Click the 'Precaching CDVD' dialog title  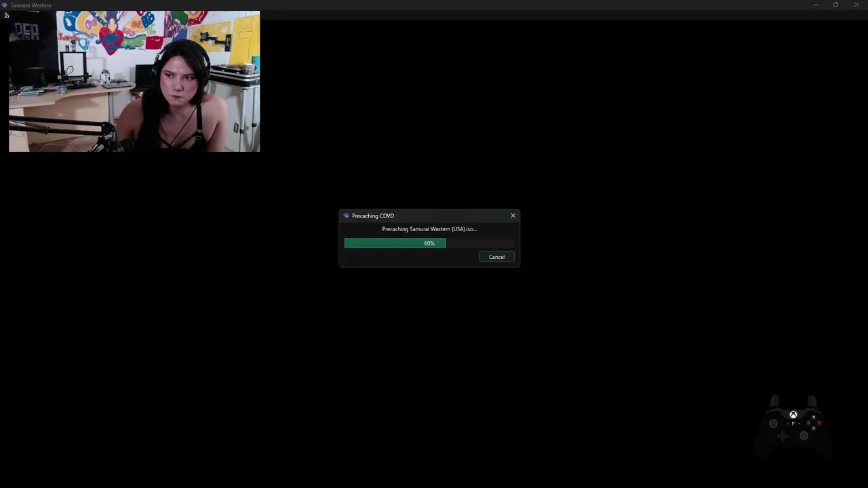pos(373,216)
